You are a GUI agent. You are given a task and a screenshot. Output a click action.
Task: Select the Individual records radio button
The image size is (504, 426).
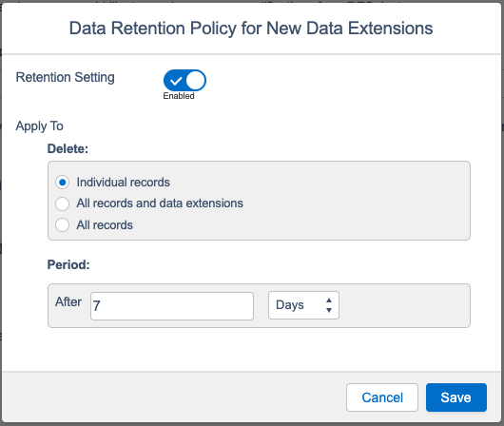tap(62, 183)
